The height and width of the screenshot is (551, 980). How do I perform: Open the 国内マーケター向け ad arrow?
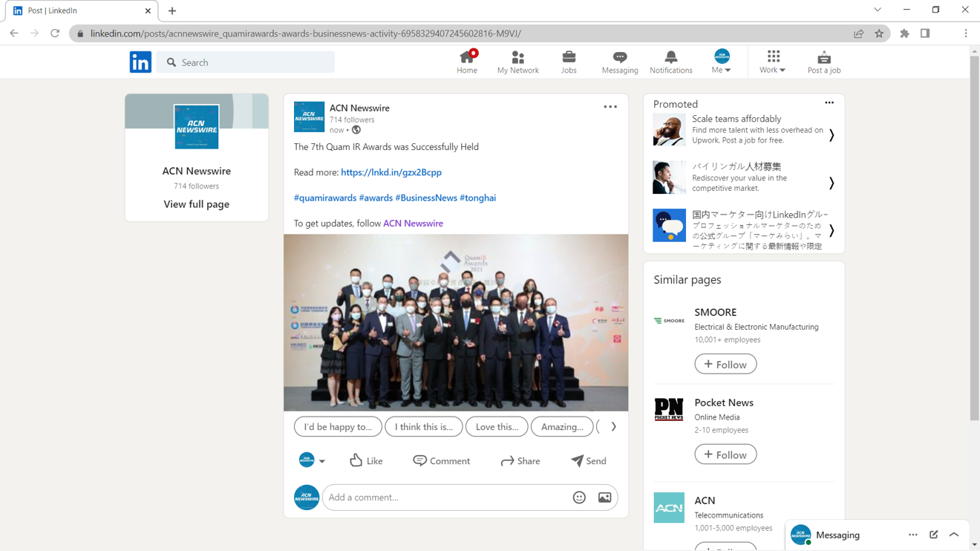(x=832, y=231)
